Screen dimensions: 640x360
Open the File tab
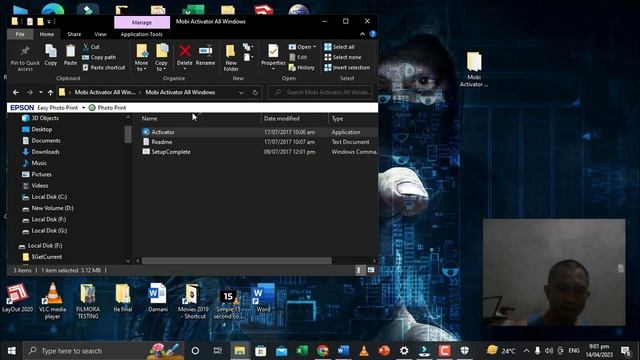coord(20,34)
